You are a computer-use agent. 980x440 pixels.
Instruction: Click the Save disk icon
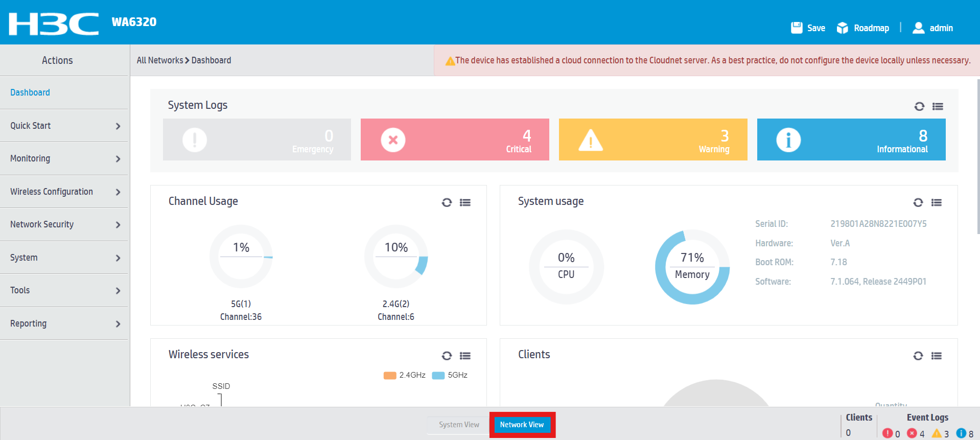(x=797, y=28)
